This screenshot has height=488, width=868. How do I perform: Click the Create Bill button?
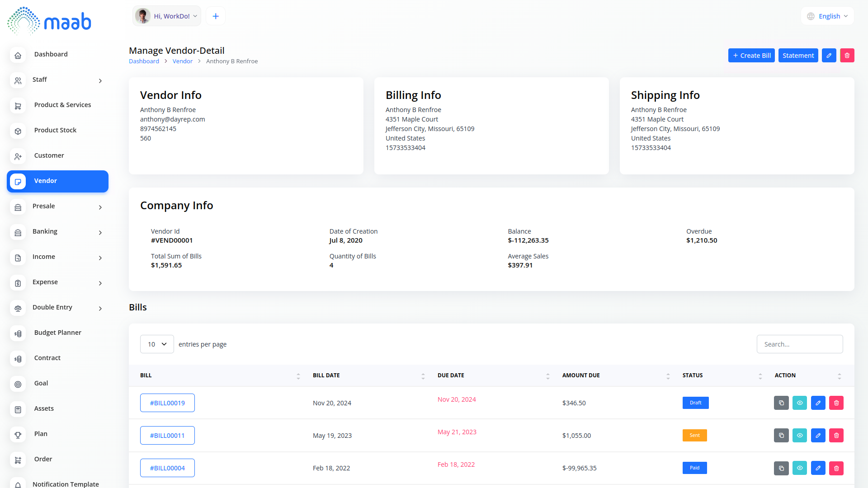[x=751, y=56]
